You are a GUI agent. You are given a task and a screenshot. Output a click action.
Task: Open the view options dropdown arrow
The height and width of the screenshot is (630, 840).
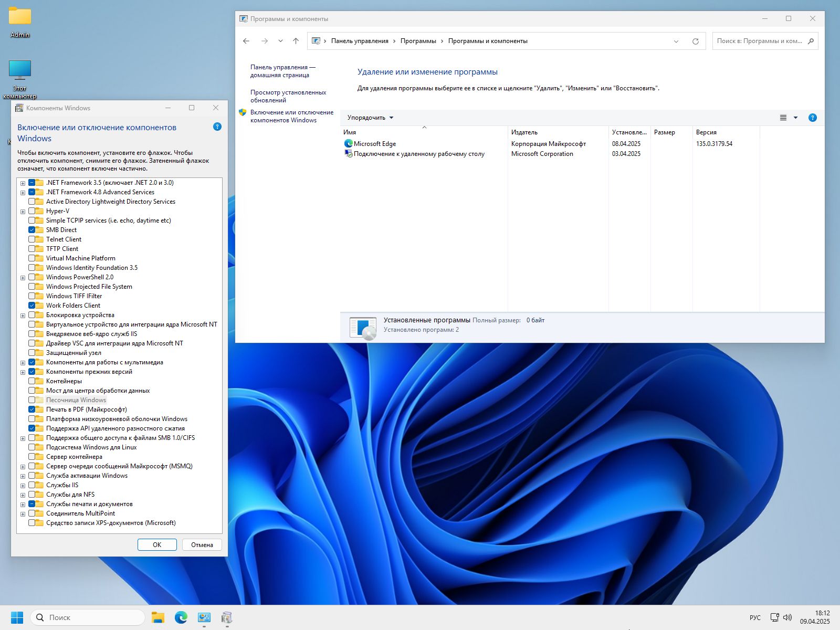795,118
